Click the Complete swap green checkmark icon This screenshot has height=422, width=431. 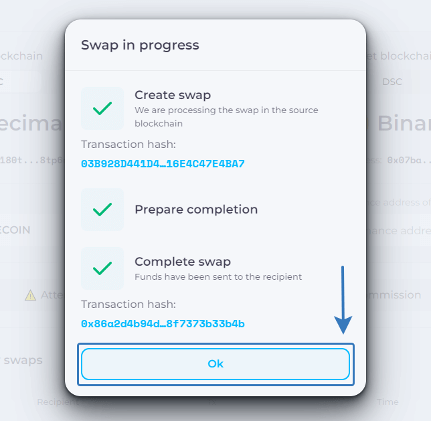coord(102,268)
